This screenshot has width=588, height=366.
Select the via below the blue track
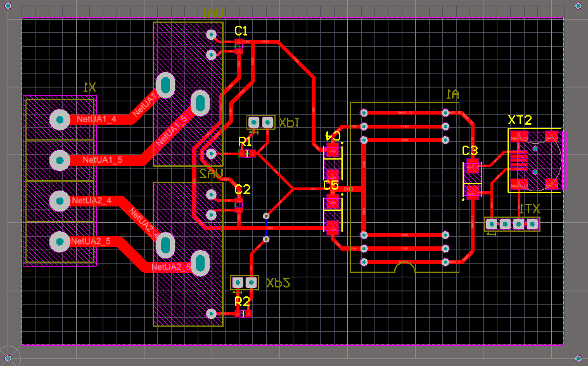click(266, 239)
